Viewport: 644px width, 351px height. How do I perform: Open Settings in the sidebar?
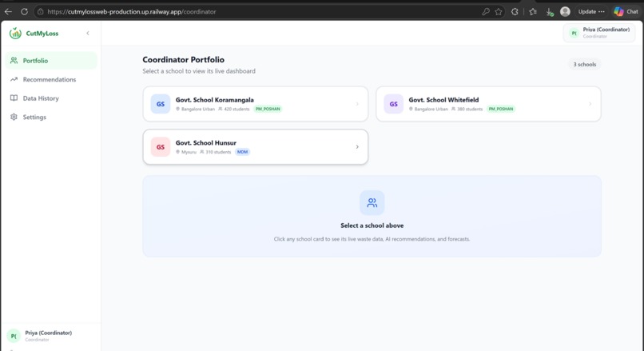click(51, 118)
